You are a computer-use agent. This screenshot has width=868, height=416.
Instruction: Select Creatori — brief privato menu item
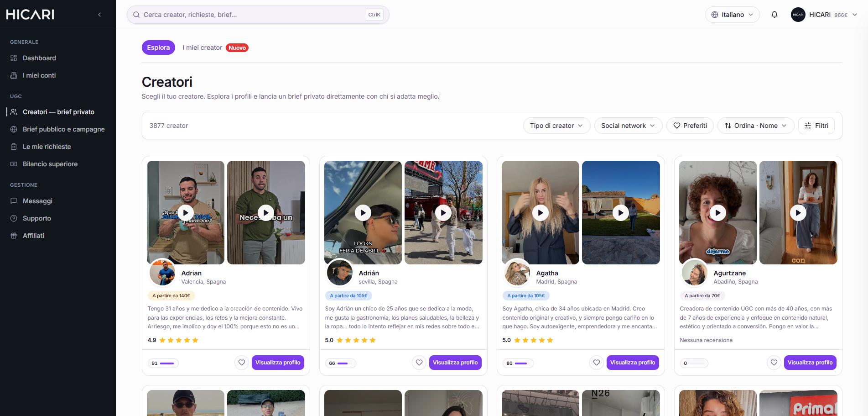pos(58,112)
